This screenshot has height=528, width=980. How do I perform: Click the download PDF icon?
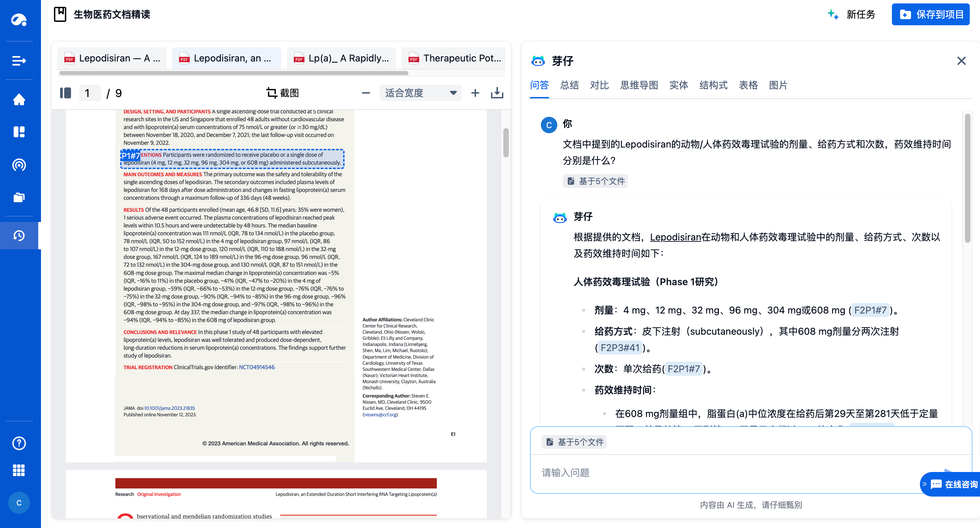click(497, 93)
